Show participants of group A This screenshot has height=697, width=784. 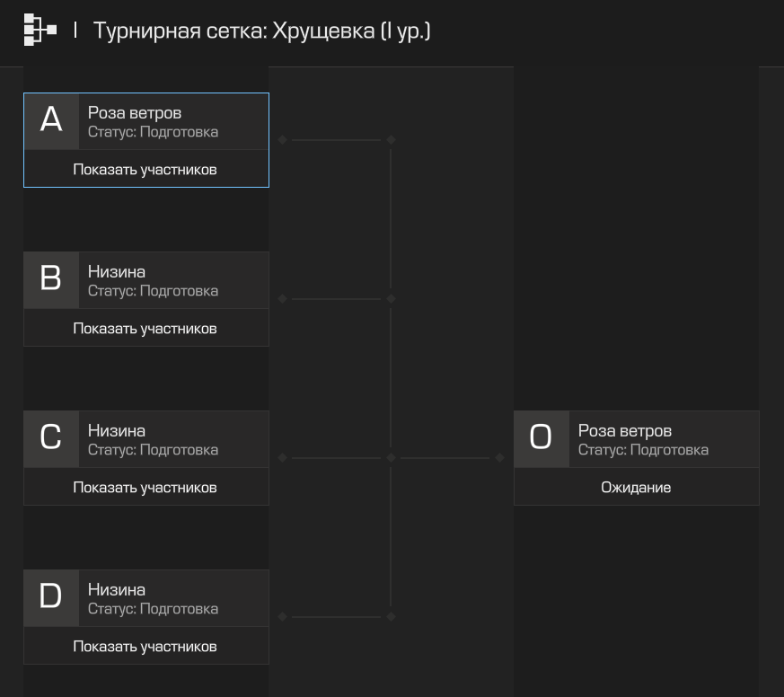pyautogui.click(x=145, y=170)
